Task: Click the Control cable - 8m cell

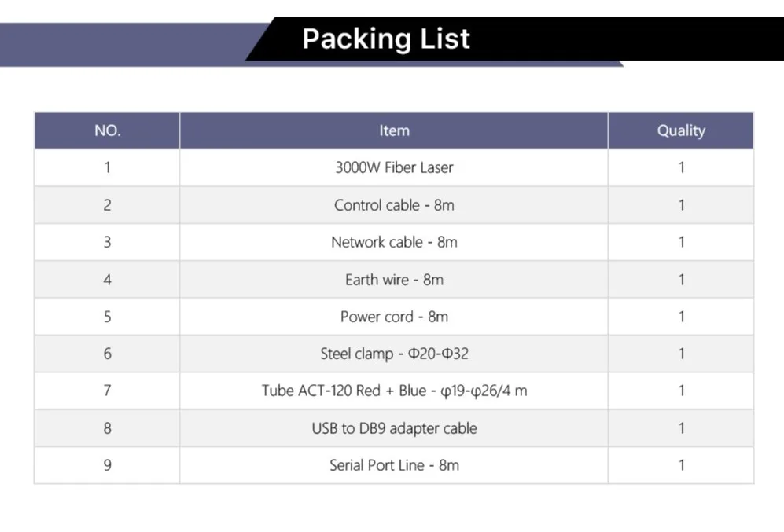Action: pyautogui.click(x=394, y=205)
